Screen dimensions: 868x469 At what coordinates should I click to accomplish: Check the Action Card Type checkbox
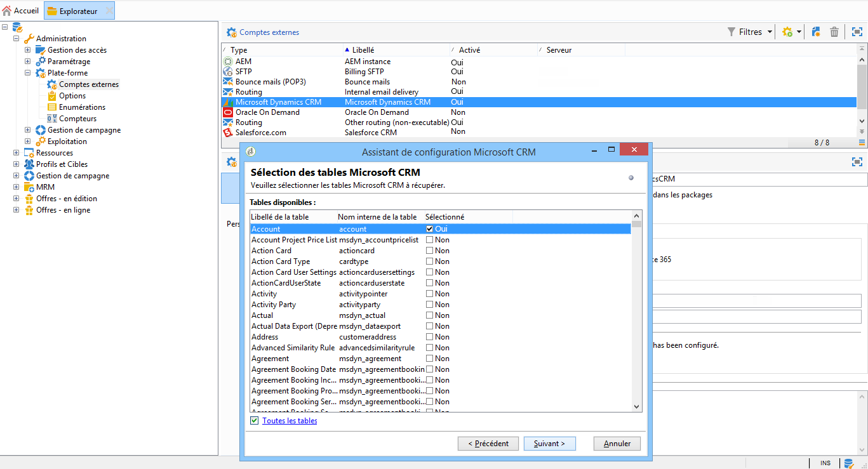click(430, 261)
